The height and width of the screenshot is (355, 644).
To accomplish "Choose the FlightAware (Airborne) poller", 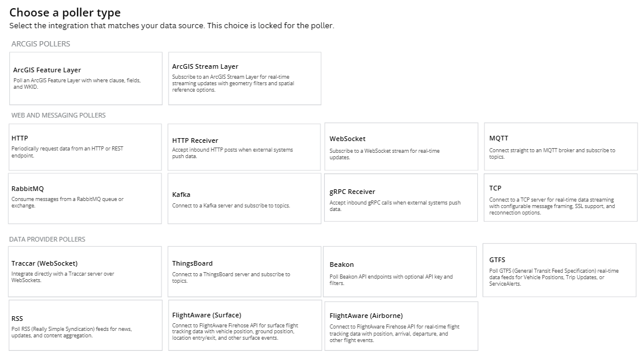I will (x=402, y=325).
